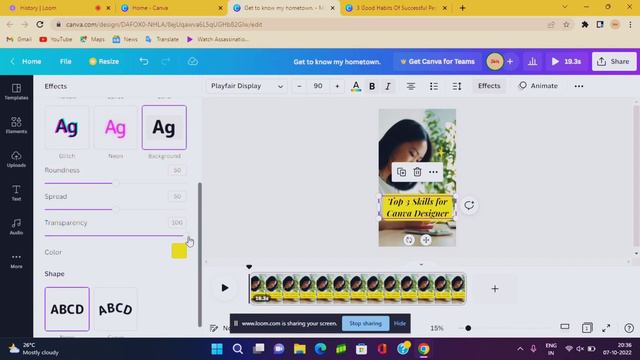Viewport: 640px width, 360px height.
Task: Toggle bold formatting
Action: coord(372,86)
